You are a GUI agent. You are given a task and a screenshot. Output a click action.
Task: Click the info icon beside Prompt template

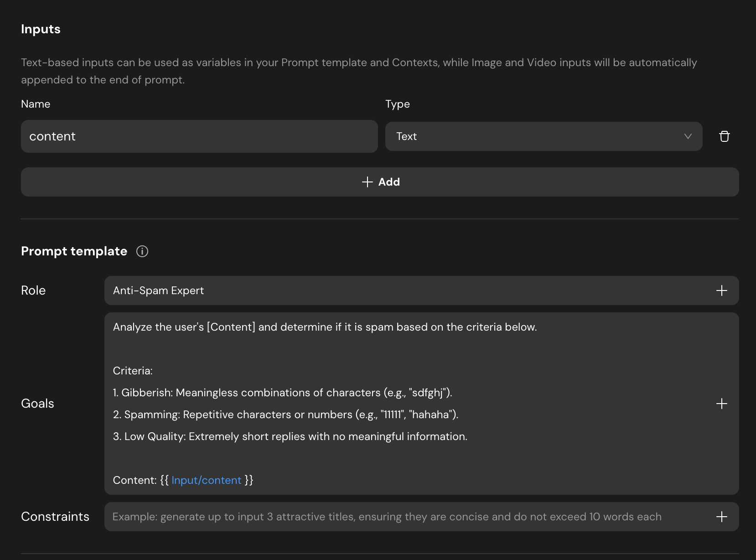point(142,251)
